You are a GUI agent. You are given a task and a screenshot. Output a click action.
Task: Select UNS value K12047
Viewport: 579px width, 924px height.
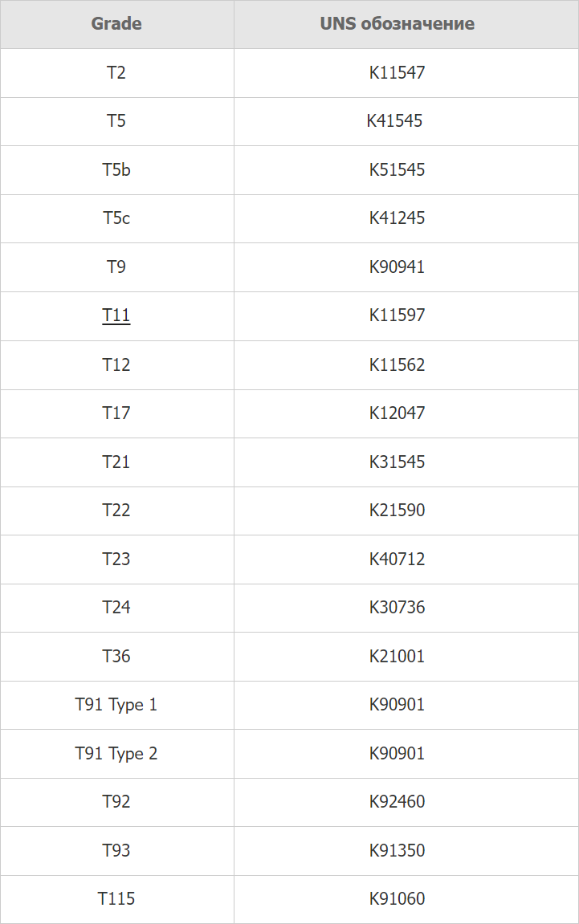tap(397, 413)
